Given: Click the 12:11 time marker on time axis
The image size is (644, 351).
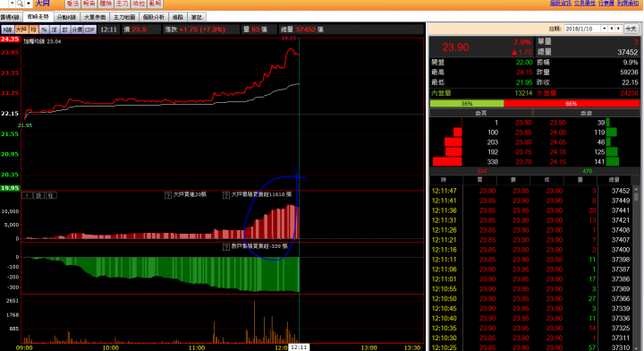Looking at the screenshot, I should pos(299,347).
